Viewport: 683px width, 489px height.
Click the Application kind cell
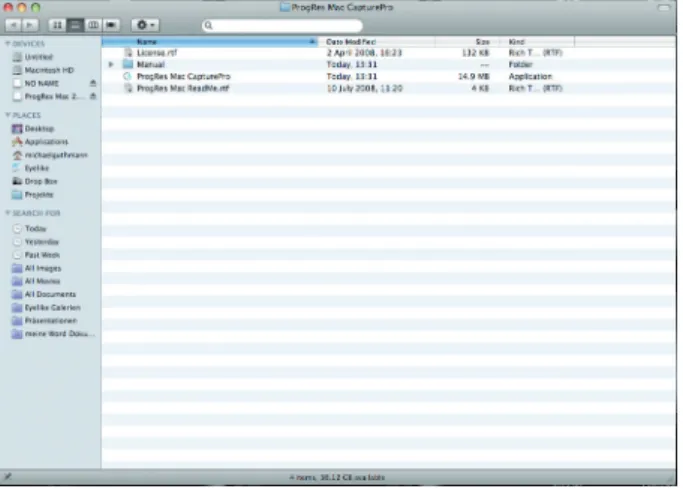(x=530, y=76)
